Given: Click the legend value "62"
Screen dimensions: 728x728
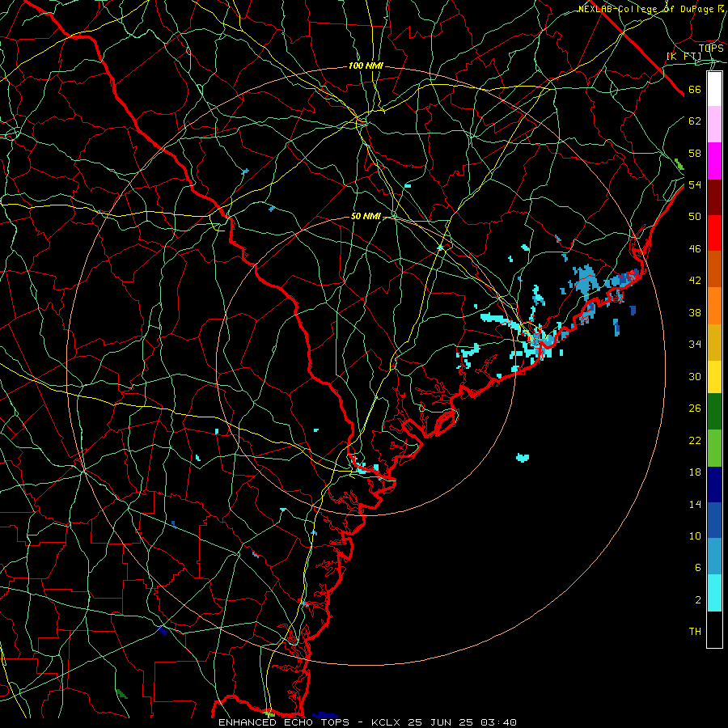Looking at the screenshot, I should [x=695, y=121].
